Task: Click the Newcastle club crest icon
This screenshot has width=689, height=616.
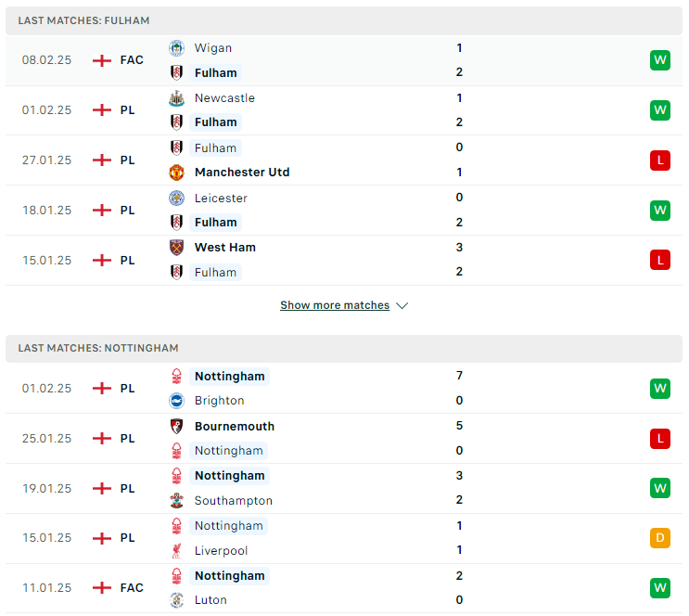Action: click(176, 98)
